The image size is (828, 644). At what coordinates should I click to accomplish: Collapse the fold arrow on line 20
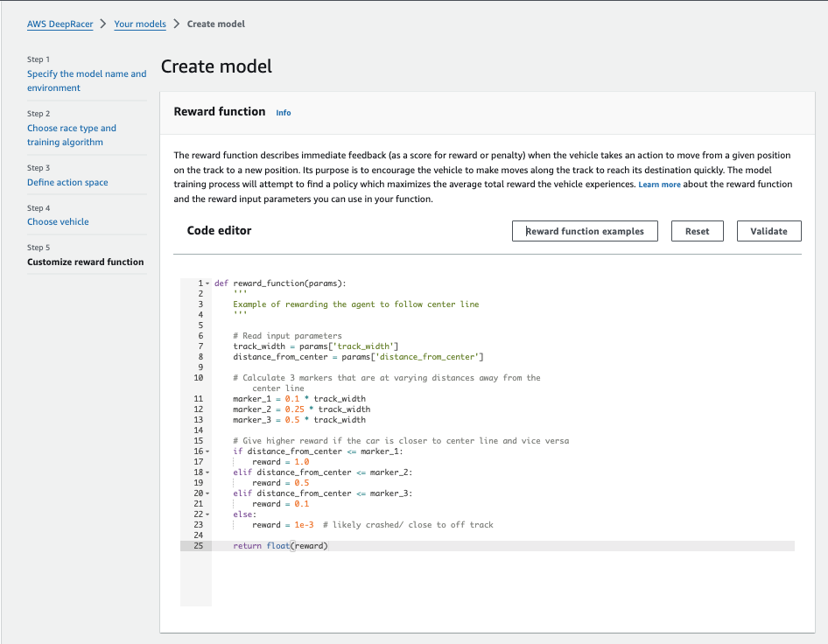tap(207, 493)
